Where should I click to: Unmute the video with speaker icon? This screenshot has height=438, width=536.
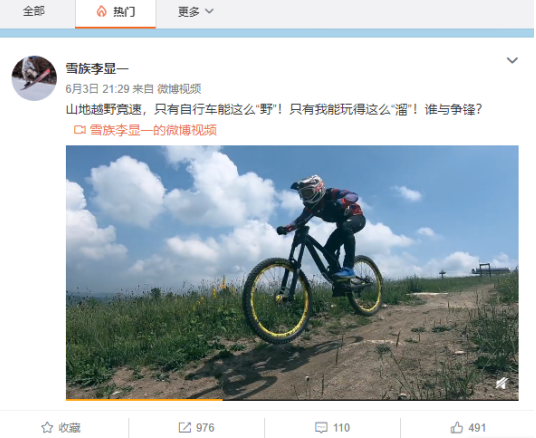(x=502, y=383)
